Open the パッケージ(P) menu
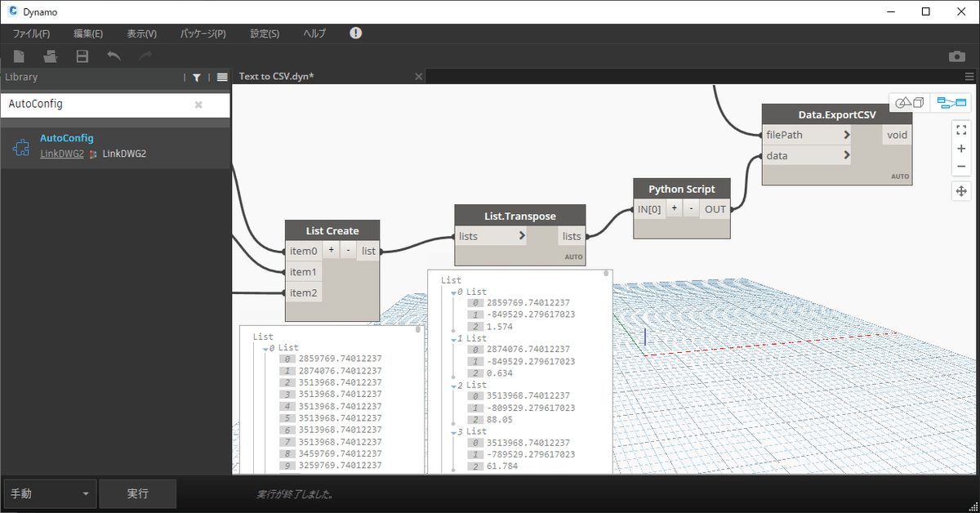The width and height of the screenshot is (980, 513). (203, 33)
